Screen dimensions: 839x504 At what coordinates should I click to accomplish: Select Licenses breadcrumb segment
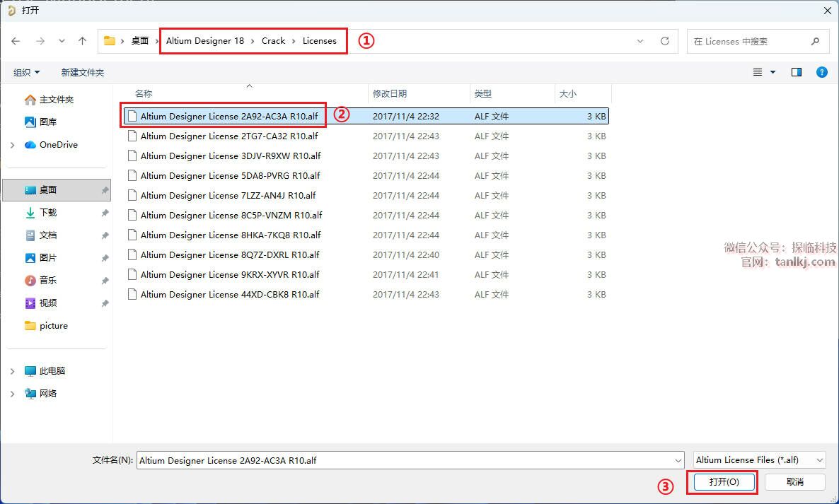pos(320,40)
